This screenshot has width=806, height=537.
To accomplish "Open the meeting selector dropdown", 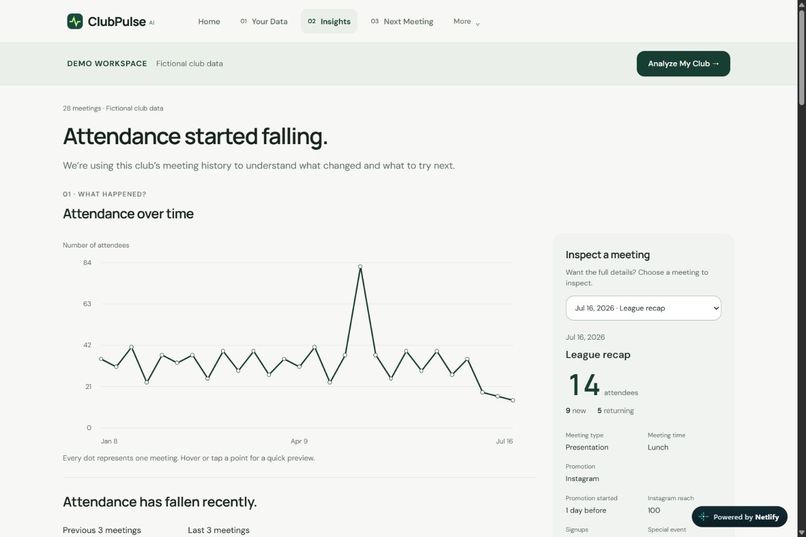I will [x=643, y=308].
